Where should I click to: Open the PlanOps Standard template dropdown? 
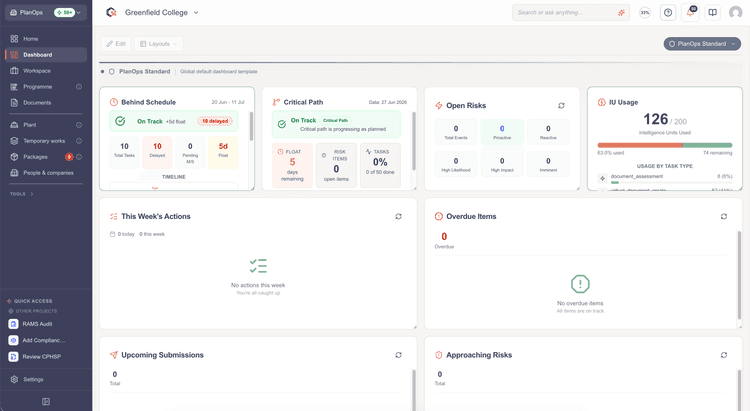[x=702, y=44]
